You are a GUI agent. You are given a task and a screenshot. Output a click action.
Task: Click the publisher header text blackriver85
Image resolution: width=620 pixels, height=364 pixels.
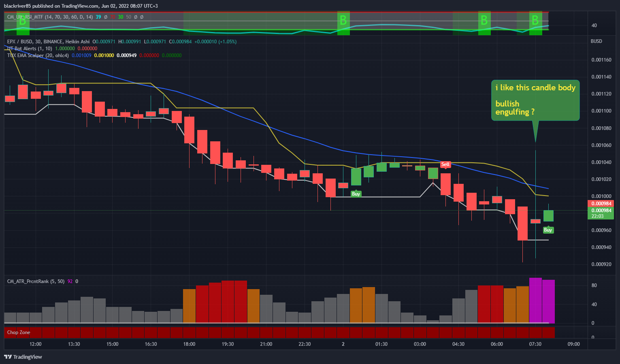(x=17, y=6)
